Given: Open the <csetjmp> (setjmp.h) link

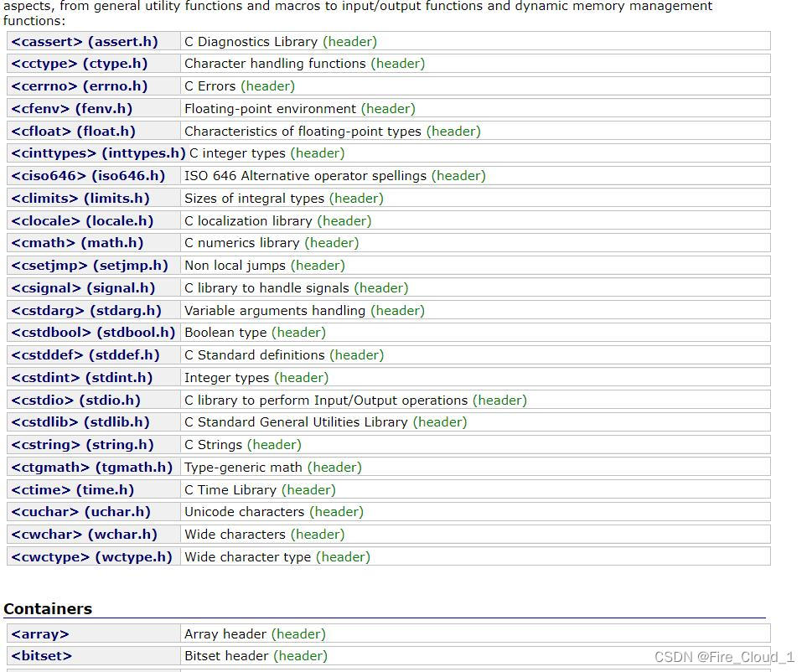Looking at the screenshot, I should click(x=90, y=266).
